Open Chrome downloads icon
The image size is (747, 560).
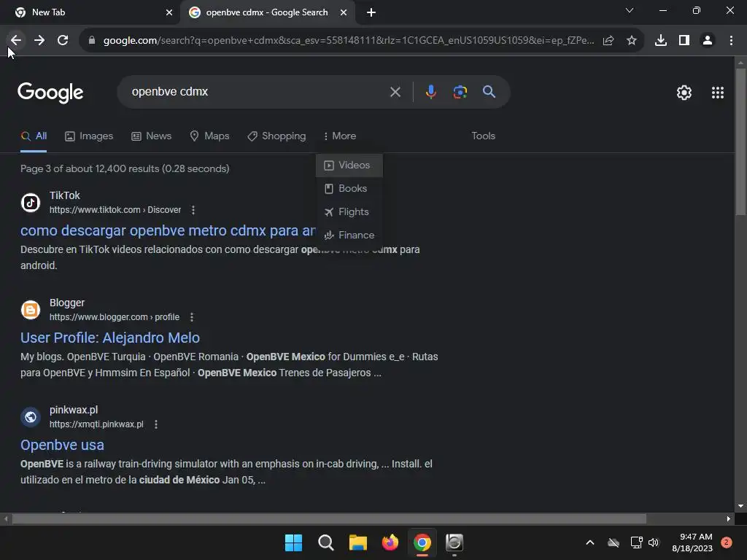[661, 41]
